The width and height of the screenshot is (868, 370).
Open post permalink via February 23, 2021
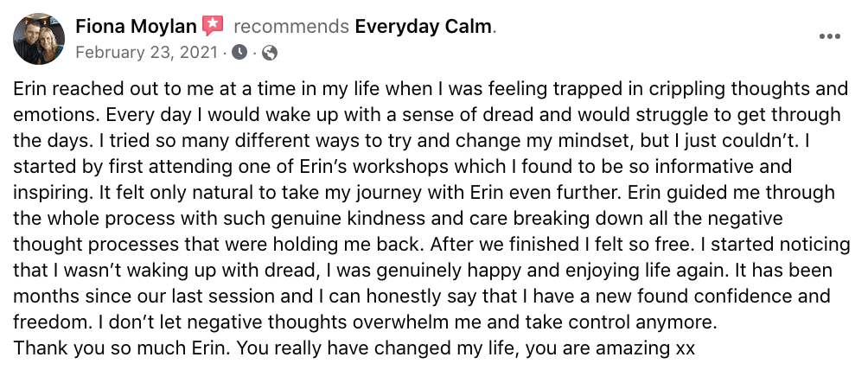point(148,53)
